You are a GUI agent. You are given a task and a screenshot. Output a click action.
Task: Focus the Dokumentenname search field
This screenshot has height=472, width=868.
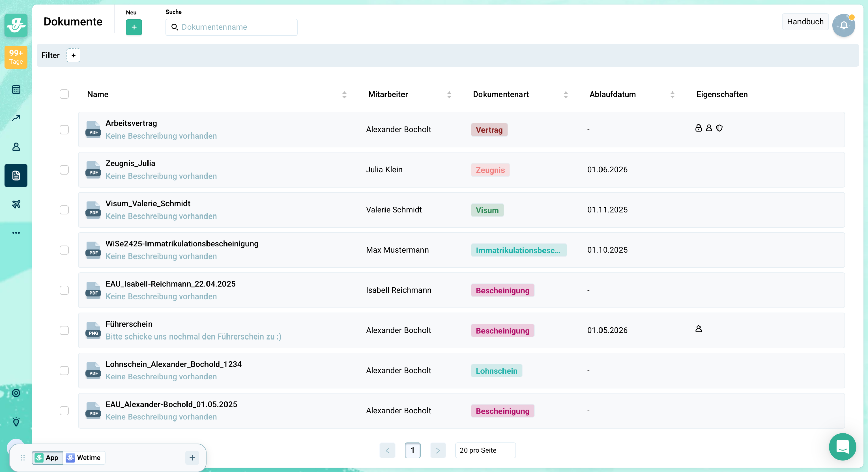tap(237, 27)
